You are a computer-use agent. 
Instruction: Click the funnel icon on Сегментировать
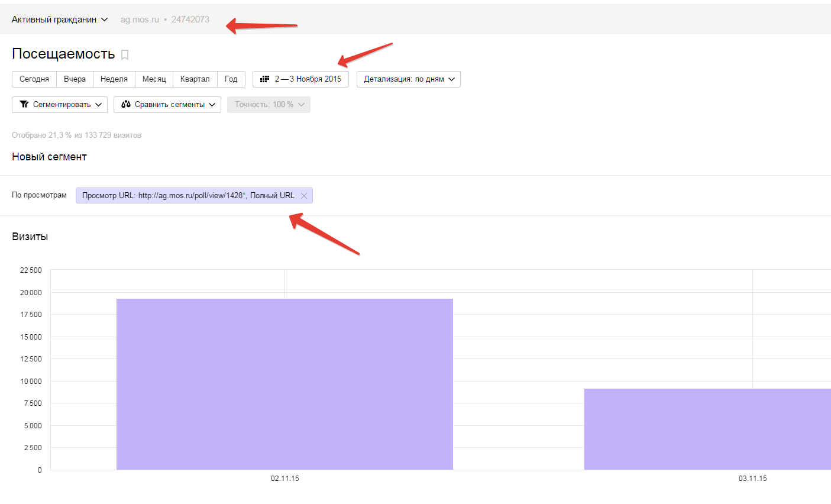pyautogui.click(x=24, y=105)
